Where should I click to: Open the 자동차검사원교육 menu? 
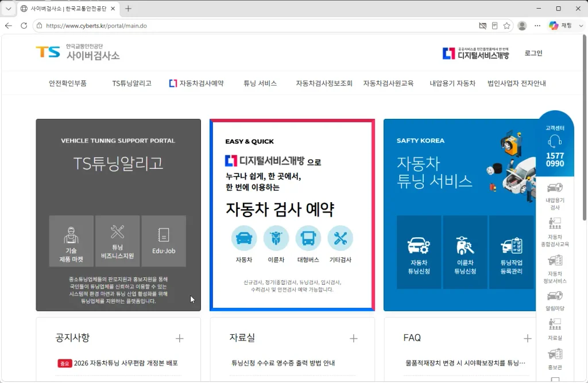click(388, 83)
